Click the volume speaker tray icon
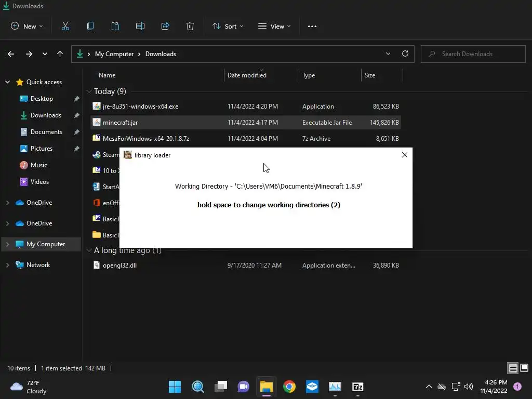The height and width of the screenshot is (399, 532). [469, 387]
